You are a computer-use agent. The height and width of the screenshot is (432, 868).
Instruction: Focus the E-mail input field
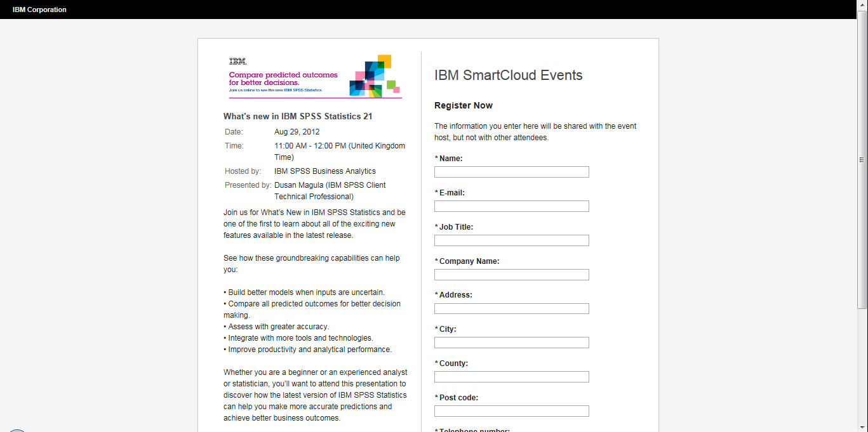(512, 206)
